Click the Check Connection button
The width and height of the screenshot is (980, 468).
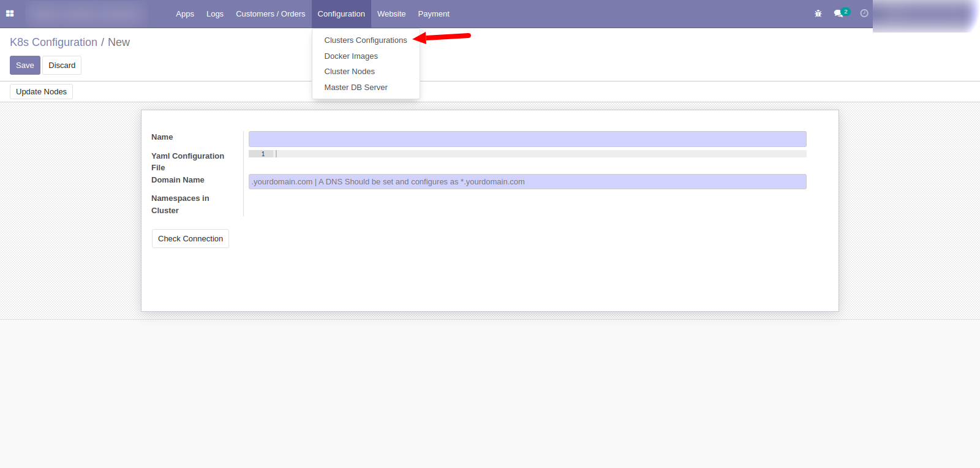pos(190,239)
